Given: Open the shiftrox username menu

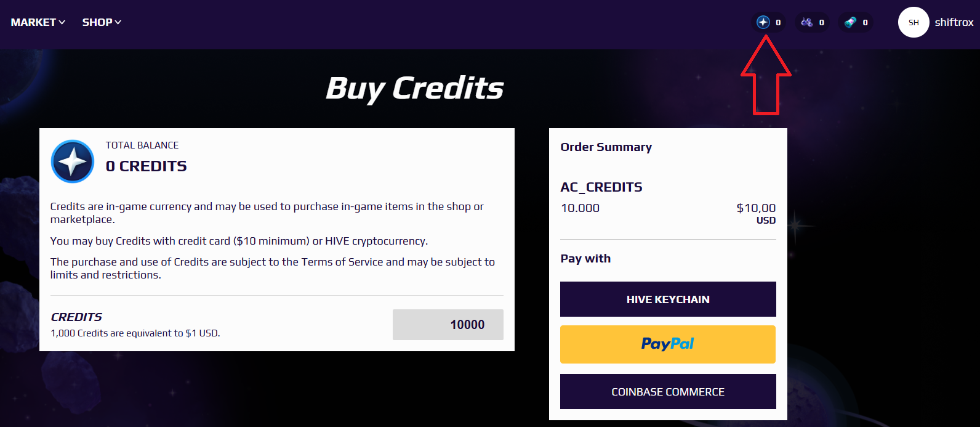Looking at the screenshot, I should [954, 22].
